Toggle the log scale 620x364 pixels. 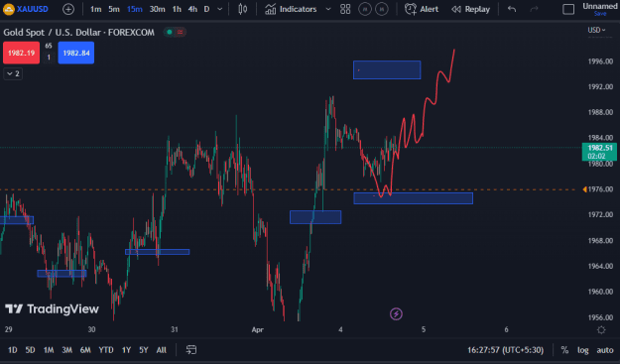point(583,350)
